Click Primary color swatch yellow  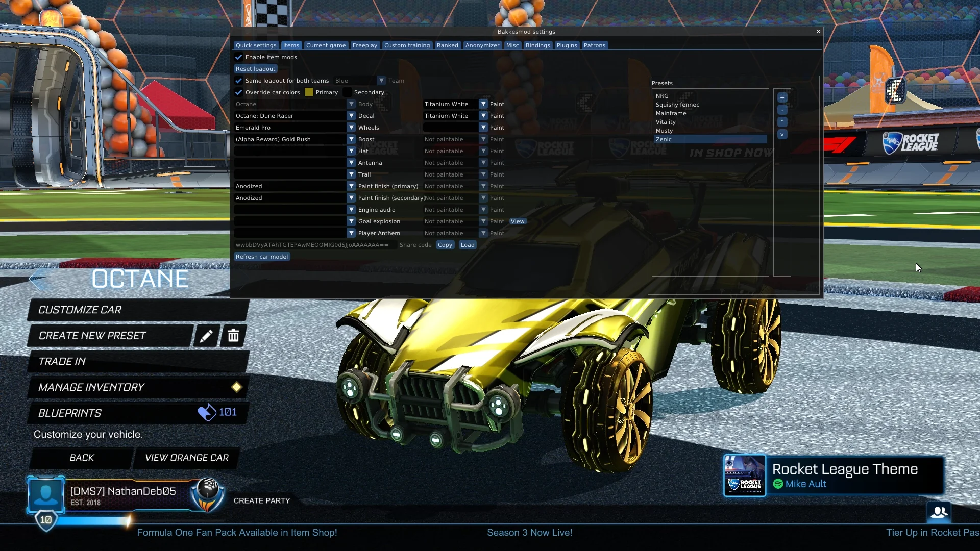coord(309,92)
